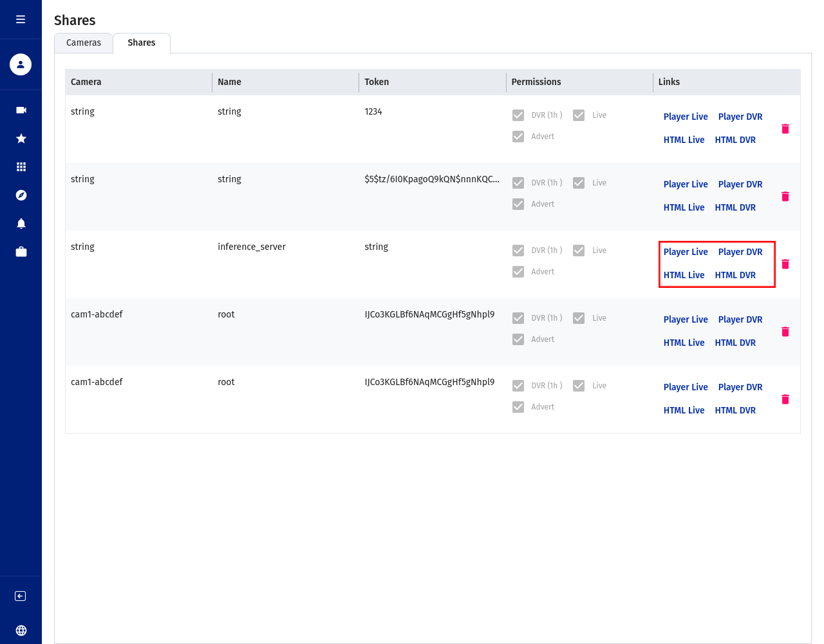Image resolution: width=824 pixels, height=644 pixels.
Task: Click the briefcase icon in sidebar
Action: point(21,252)
